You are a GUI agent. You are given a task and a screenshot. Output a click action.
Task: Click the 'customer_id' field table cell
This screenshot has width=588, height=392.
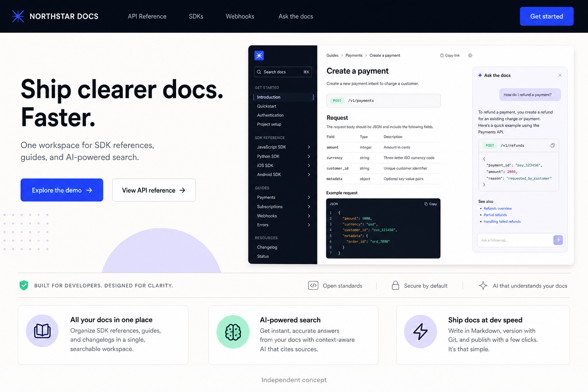click(337, 168)
